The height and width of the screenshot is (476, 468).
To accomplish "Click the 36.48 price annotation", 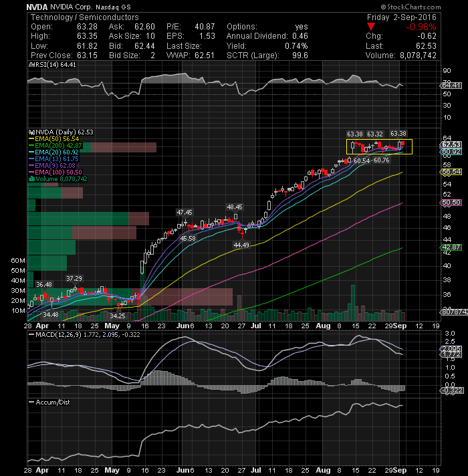I will pyautogui.click(x=43, y=284).
